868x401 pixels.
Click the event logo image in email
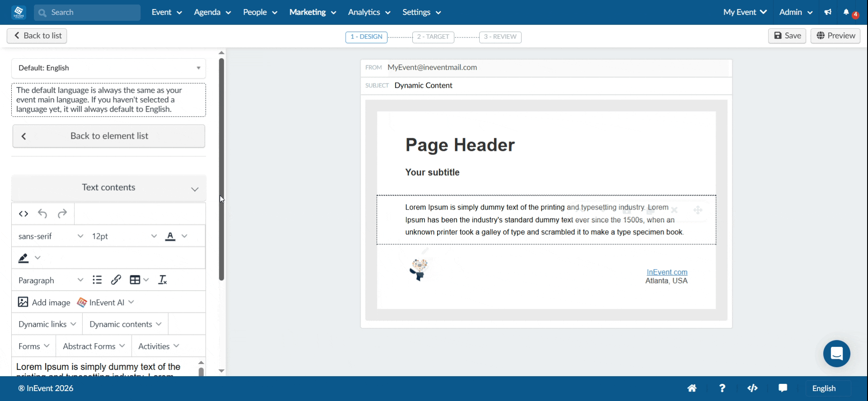[419, 270]
